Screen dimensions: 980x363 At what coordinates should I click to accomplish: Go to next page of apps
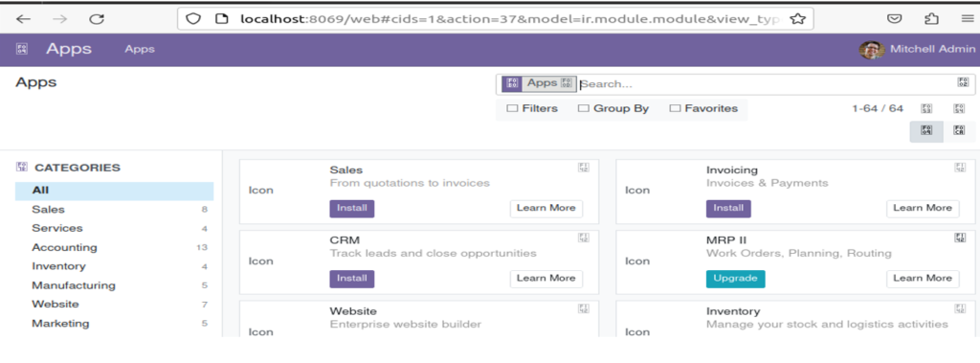[x=959, y=108]
